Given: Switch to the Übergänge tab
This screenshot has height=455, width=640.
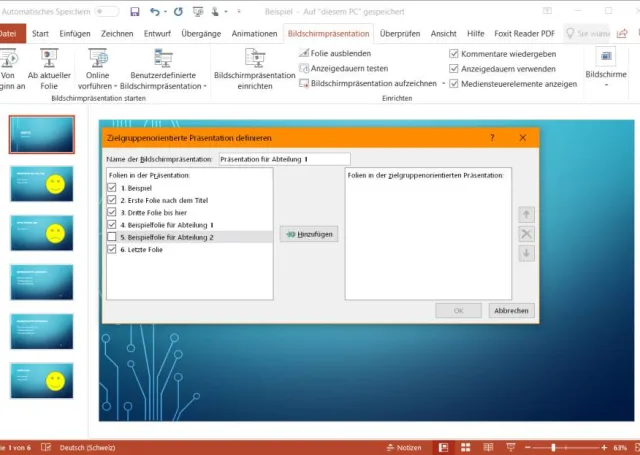Looking at the screenshot, I should tap(201, 33).
